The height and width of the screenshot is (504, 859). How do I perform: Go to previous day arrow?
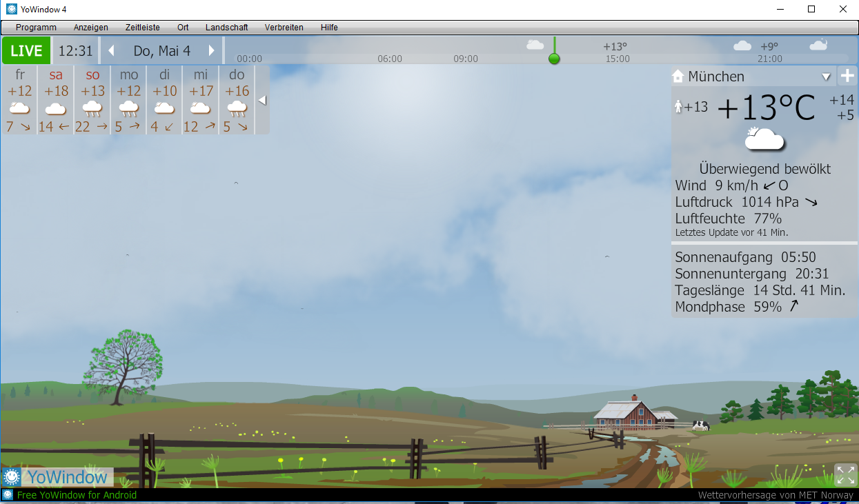pos(111,51)
